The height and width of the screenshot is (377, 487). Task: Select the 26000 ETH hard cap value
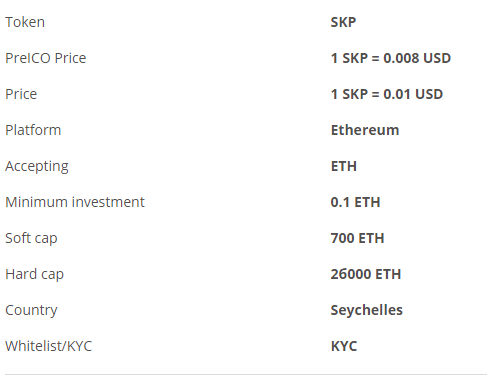pyautogui.click(x=366, y=274)
